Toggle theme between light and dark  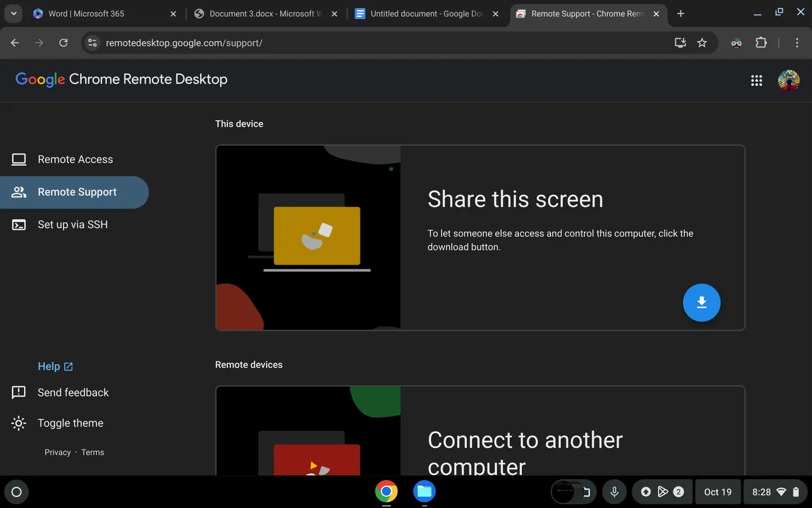[x=70, y=423]
